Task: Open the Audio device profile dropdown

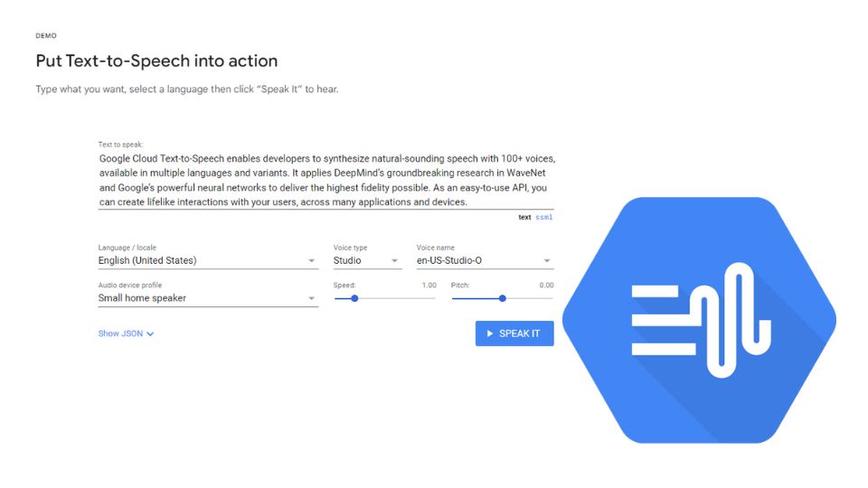Action: pyautogui.click(x=208, y=298)
